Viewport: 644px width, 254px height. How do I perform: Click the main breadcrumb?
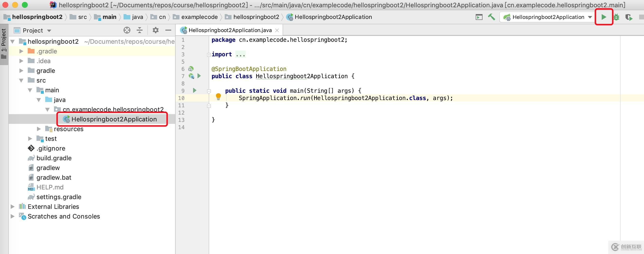click(105, 17)
